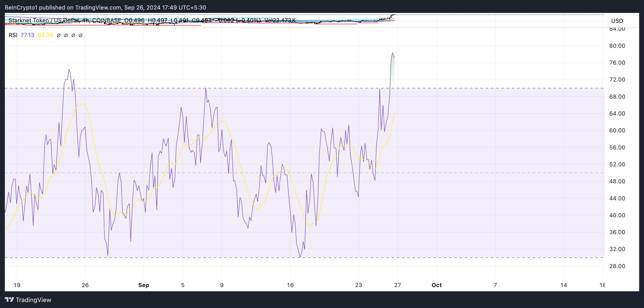Click the BeInCrypto1 published on TradingView.com link
Viewport: 644px width, 308px height.
[x=105, y=7]
